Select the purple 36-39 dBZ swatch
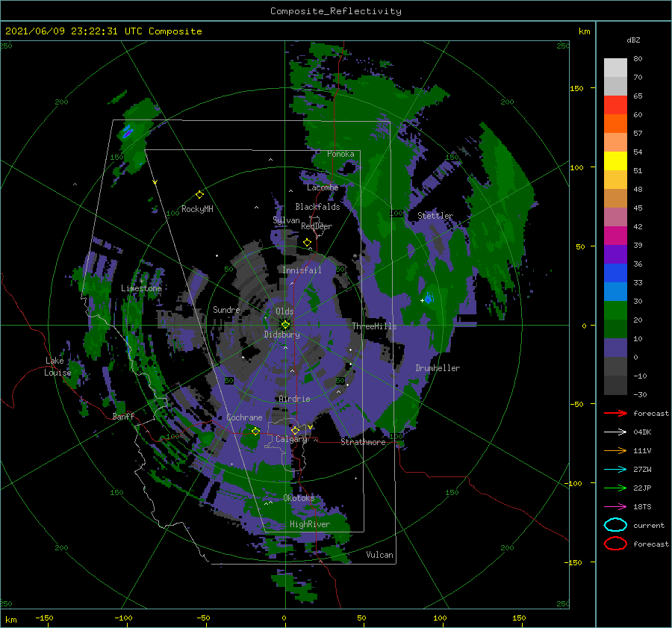 click(615, 254)
